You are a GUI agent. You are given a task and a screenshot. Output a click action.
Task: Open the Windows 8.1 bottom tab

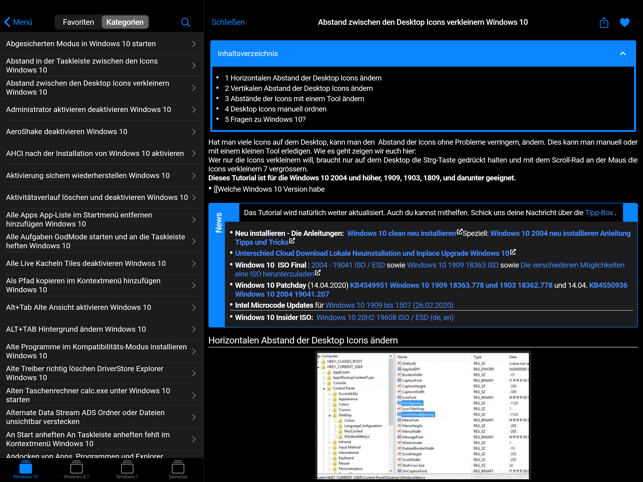coord(76,469)
